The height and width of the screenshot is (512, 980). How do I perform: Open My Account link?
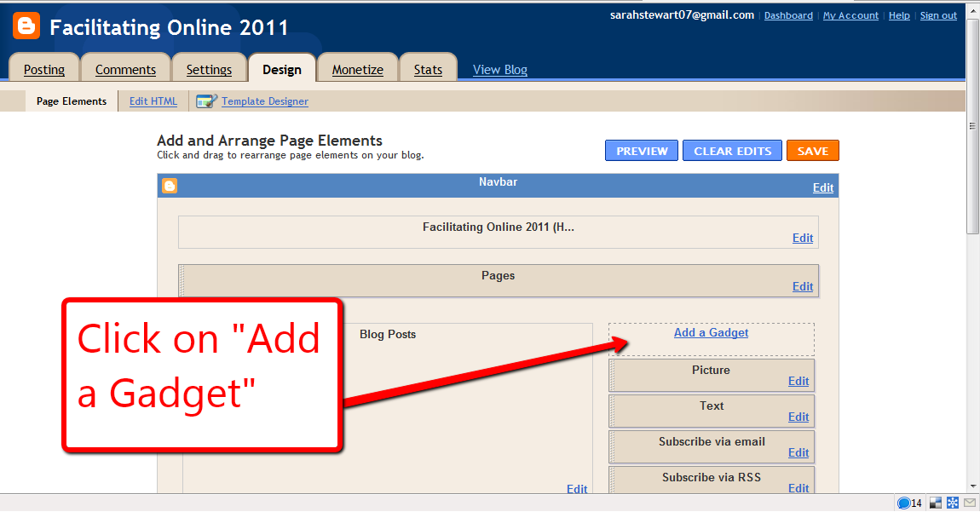pos(850,15)
